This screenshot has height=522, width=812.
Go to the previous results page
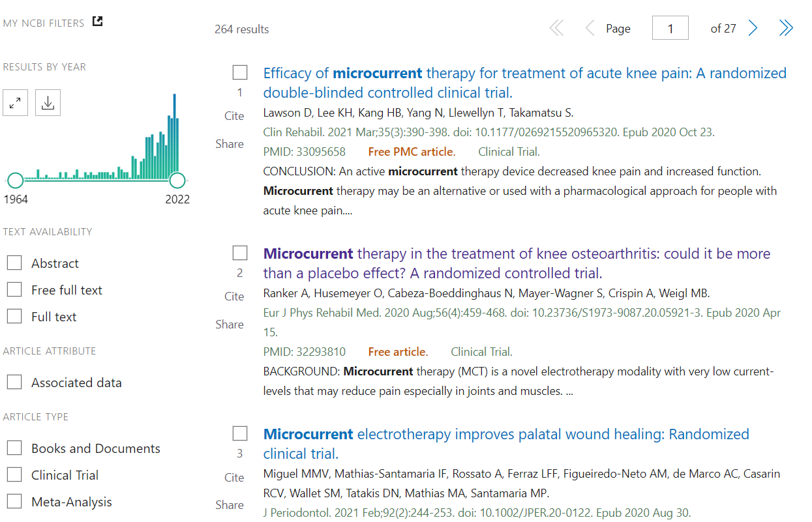coord(590,28)
